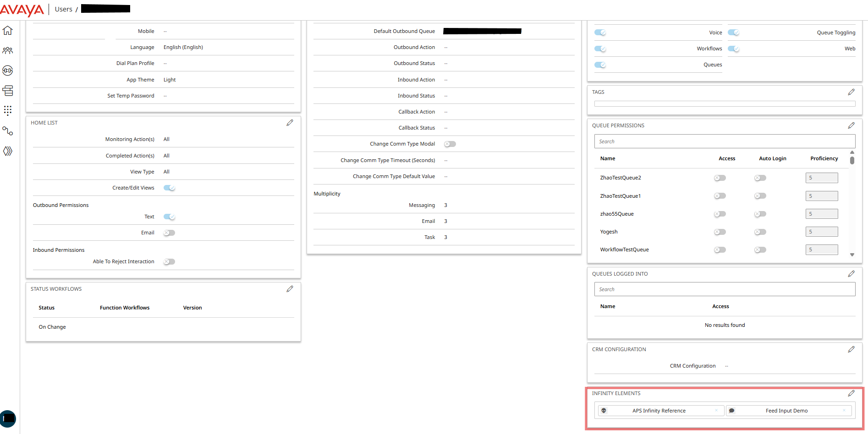Open the chevrons icon at sidebar bottom
Screen dimensions: 868x434
8,151
